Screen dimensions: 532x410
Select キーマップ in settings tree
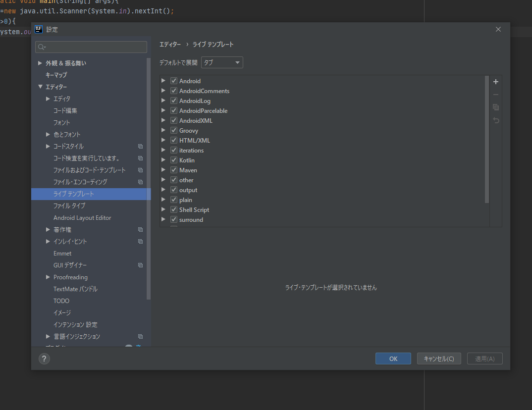pyautogui.click(x=56, y=75)
